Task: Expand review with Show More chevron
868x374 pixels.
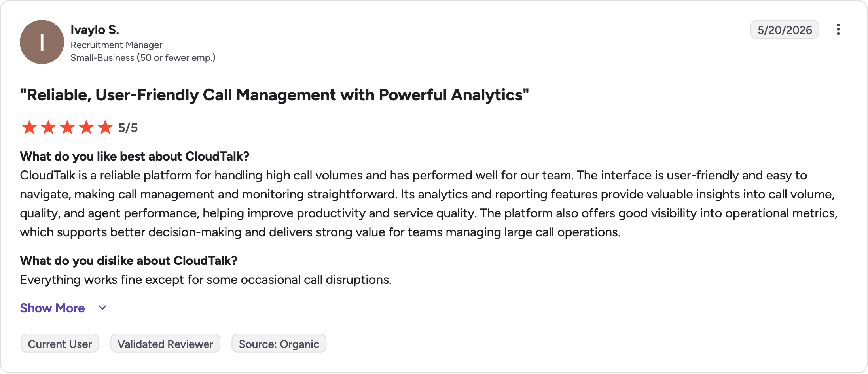Action: [102, 308]
